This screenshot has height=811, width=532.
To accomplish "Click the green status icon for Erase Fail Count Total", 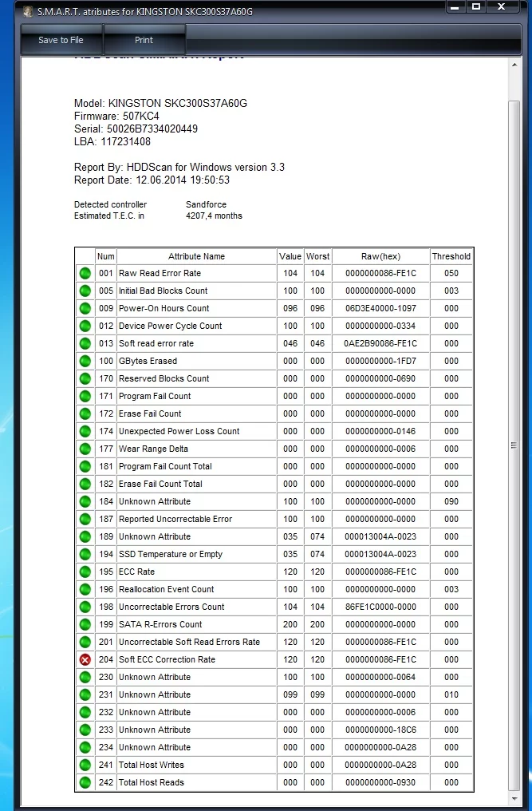I will (x=85, y=484).
